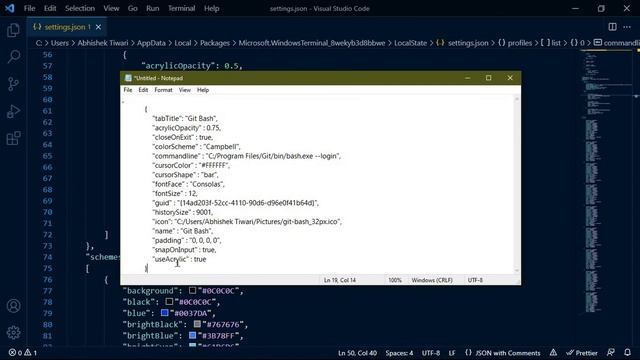This screenshot has height=360, width=640.
Task: Open color picker for brightBlack #767676
Action: (x=197, y=324)
